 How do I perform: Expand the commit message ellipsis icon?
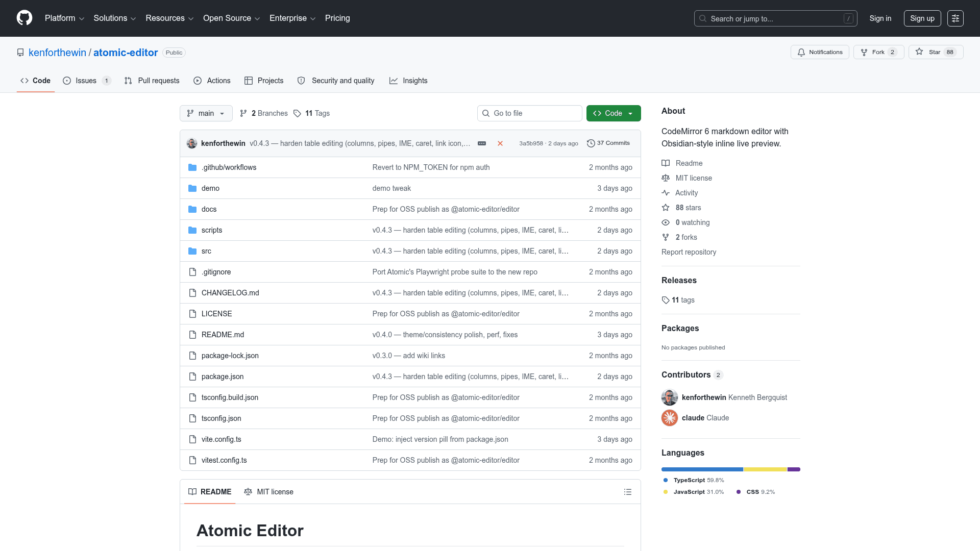pos(482,143)
